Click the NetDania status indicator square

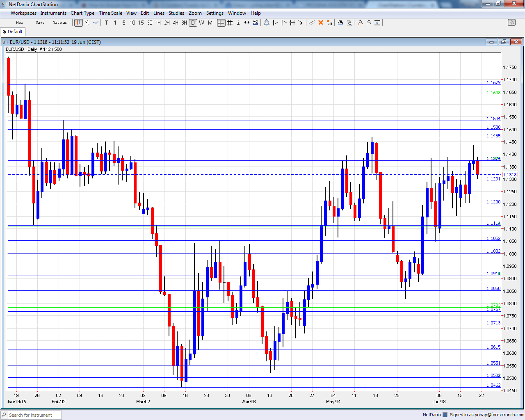445,415
